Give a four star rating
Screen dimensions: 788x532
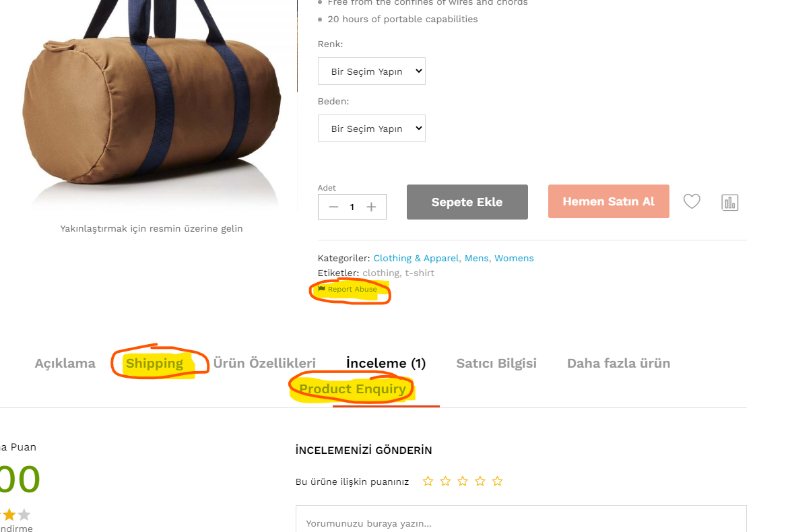[x=480, y=481]
